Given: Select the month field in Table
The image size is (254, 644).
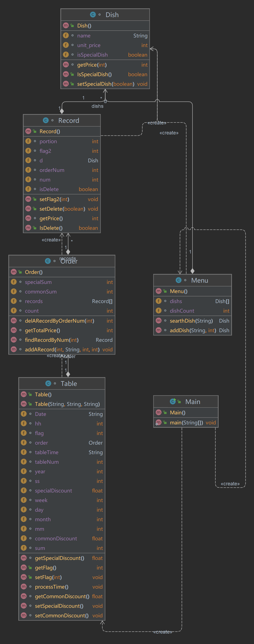Looking at the screenshot, I should click(62, 519).
